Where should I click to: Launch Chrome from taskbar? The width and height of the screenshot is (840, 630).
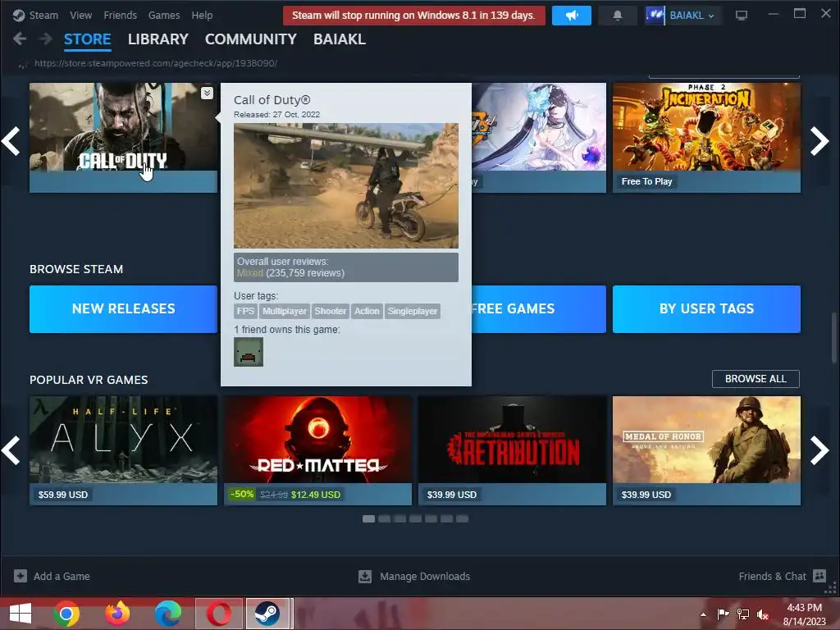pos(66,614)
